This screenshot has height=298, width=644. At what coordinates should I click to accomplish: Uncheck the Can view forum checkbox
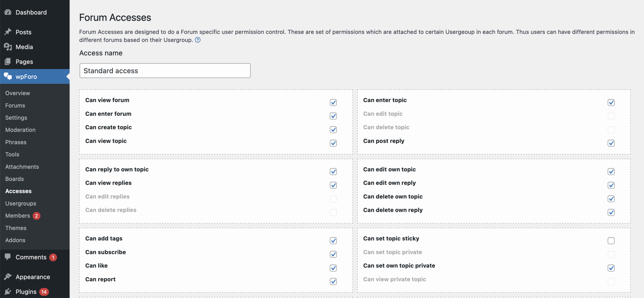click(333, 102)
